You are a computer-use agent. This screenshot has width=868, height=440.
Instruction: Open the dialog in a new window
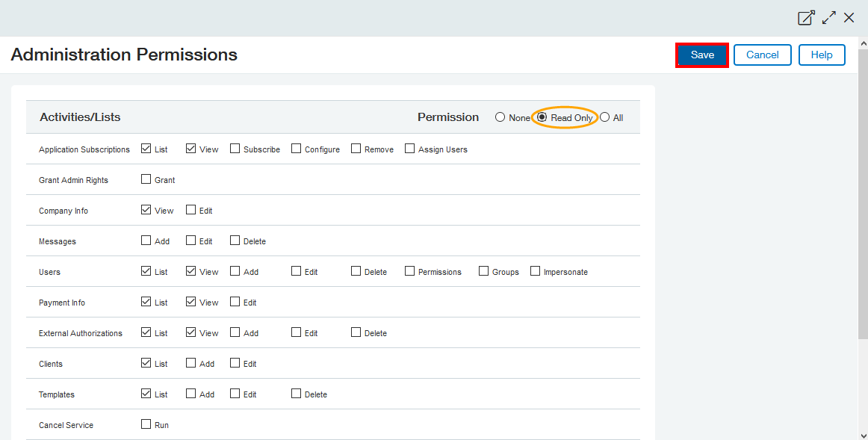click(x=806, y=18)
